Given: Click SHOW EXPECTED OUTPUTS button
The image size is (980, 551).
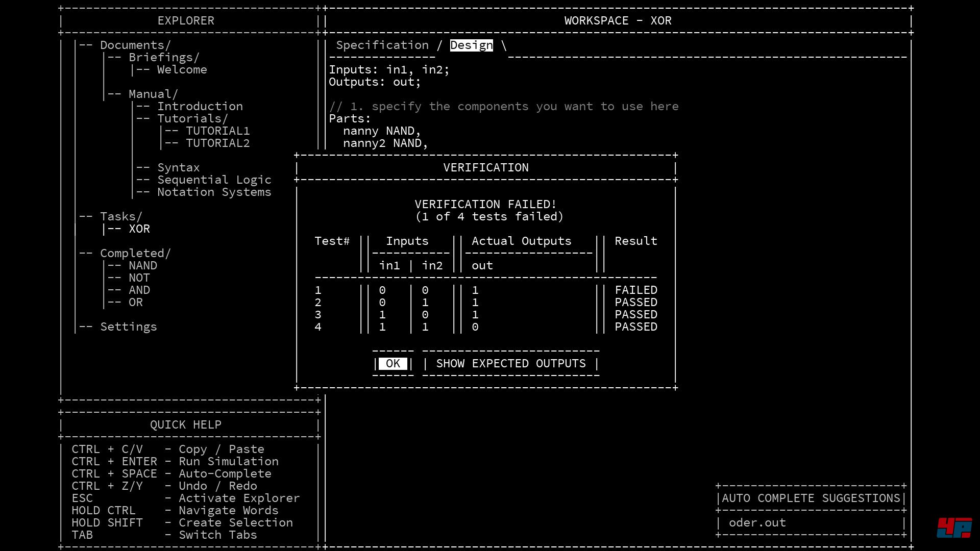Looking at the screenshot, I should pyautogui.click(x=510, y=363).
